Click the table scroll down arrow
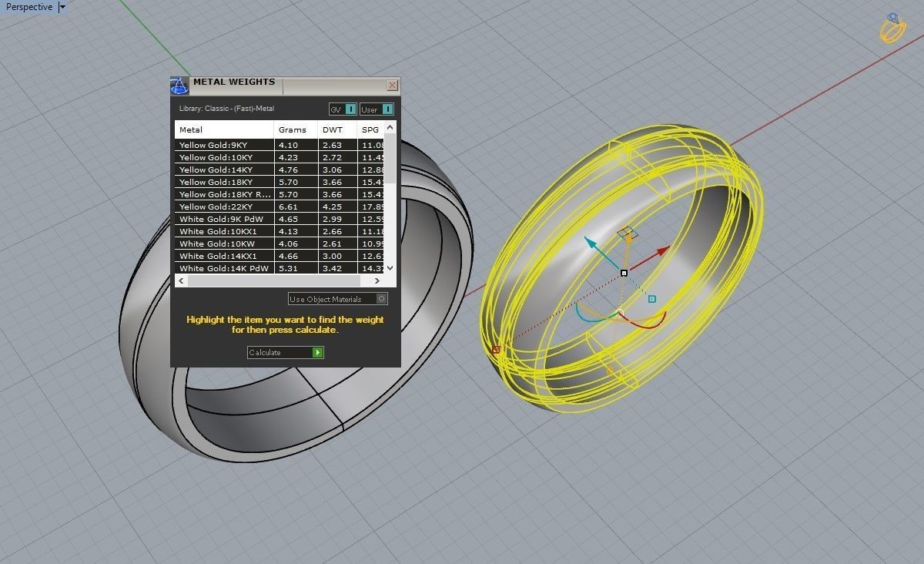 pyautogui.click(x=390, y=267)
